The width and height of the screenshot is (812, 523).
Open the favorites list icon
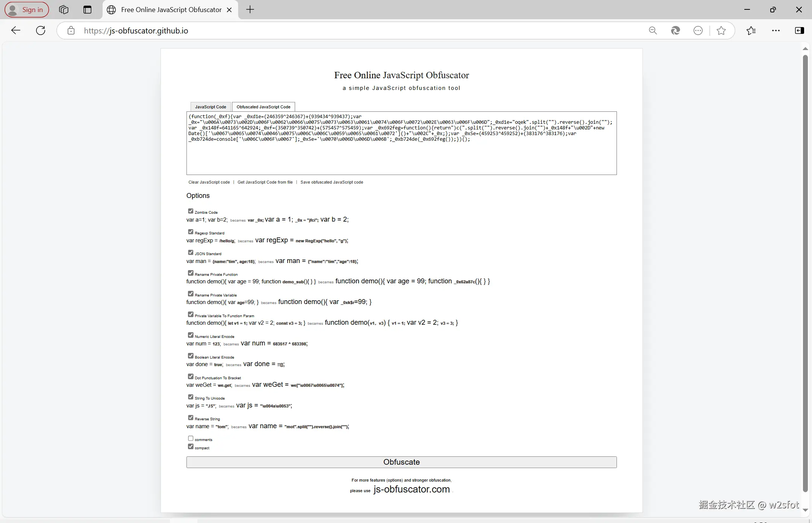pyautogui.click(x=751, y=30)
